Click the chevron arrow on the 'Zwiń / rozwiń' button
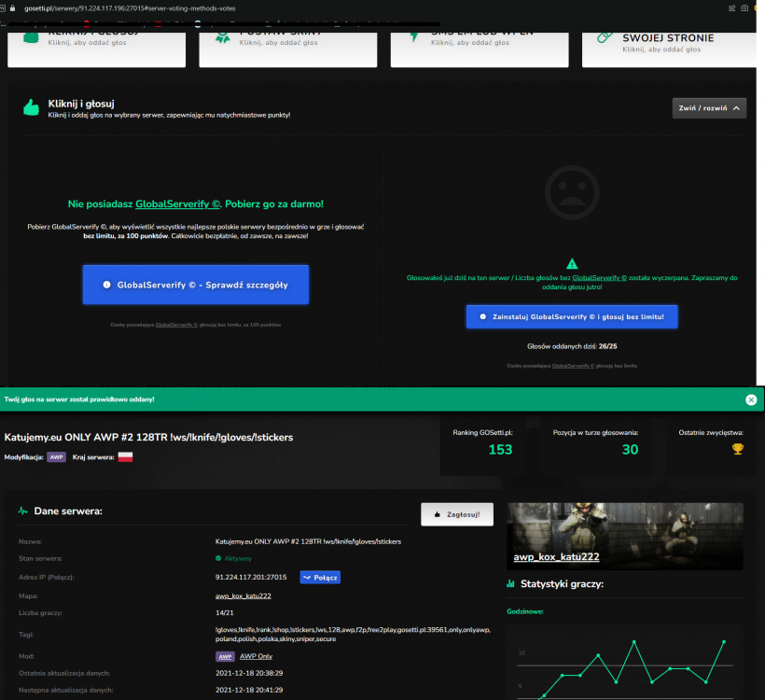 coord(736,108)
